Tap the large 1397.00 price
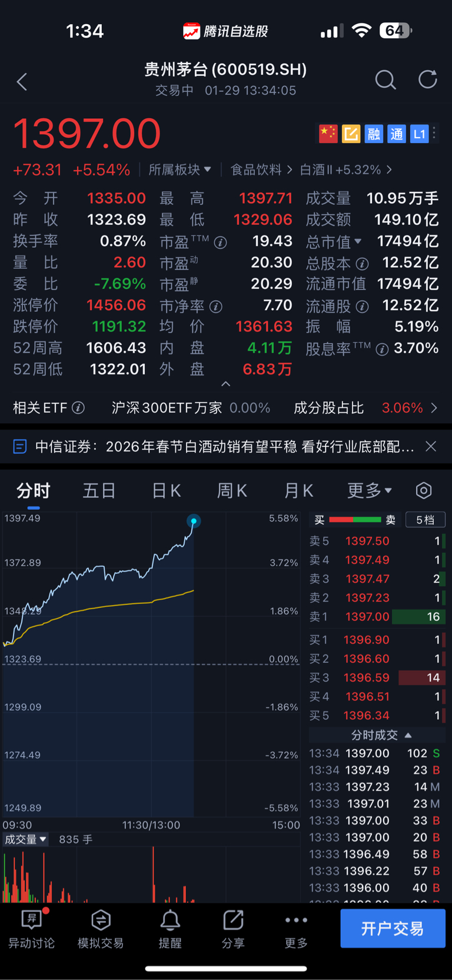 coord(87,134)
